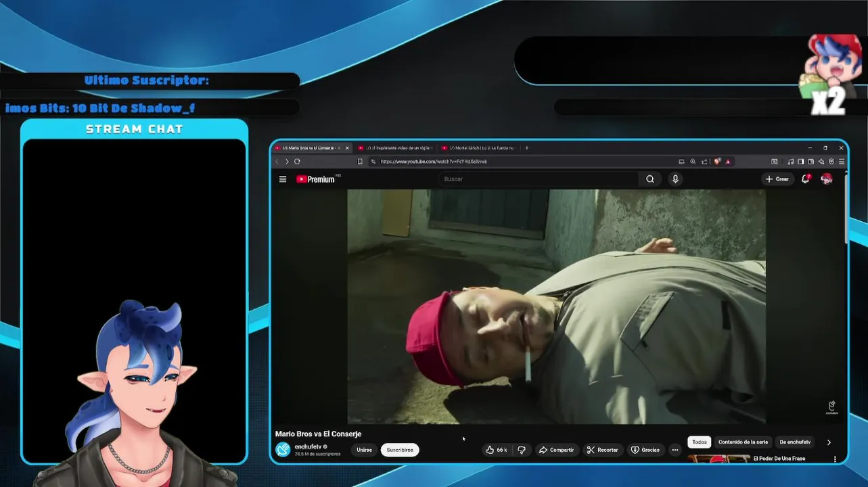Screen dimensions: 868x487
Task: Click the Brave Rewards triangle icon
Action: [728, 162]
